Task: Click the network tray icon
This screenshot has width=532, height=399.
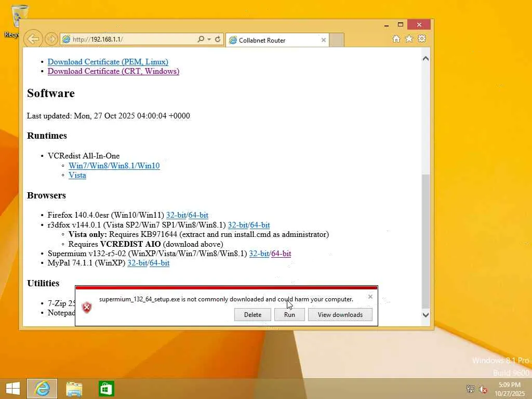Action: 470,389
